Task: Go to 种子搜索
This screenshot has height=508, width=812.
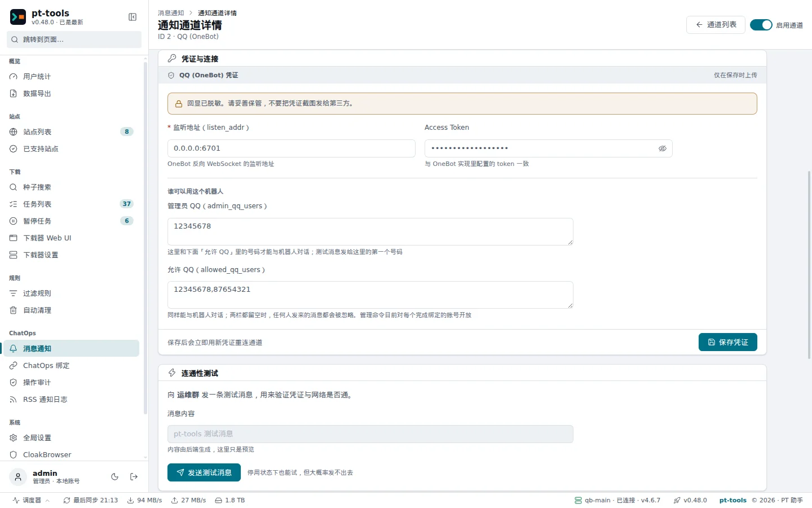Action: 71,187
